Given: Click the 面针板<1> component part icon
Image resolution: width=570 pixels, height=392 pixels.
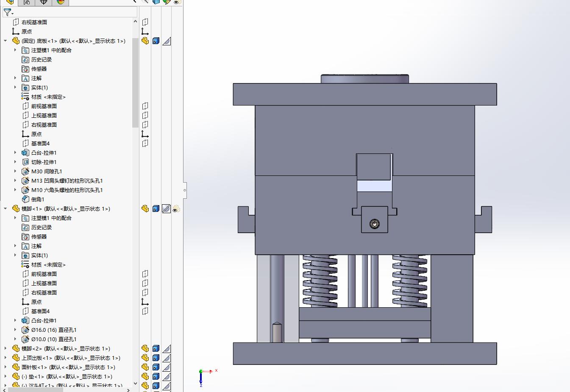Looking at the screenshot, I should (16, 367).
